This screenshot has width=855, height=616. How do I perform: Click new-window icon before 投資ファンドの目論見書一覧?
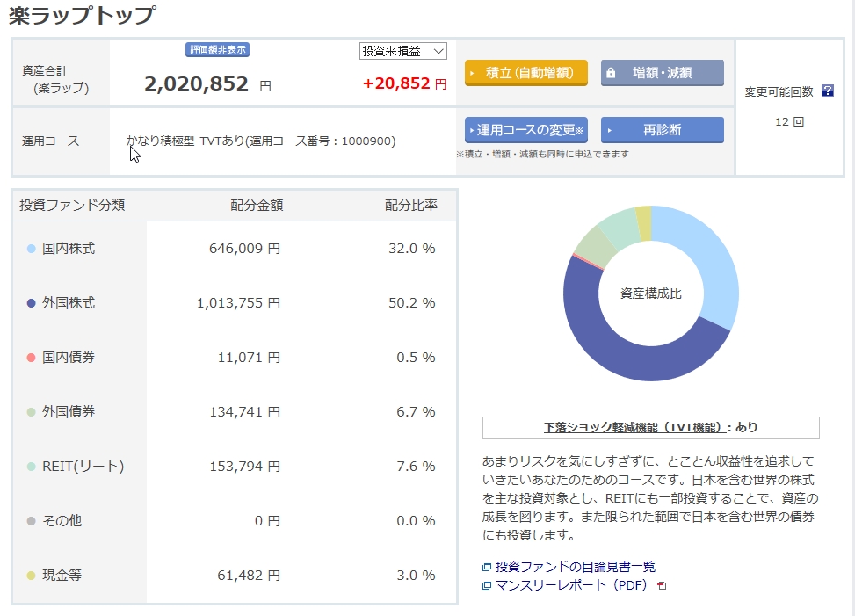point(487,568)
